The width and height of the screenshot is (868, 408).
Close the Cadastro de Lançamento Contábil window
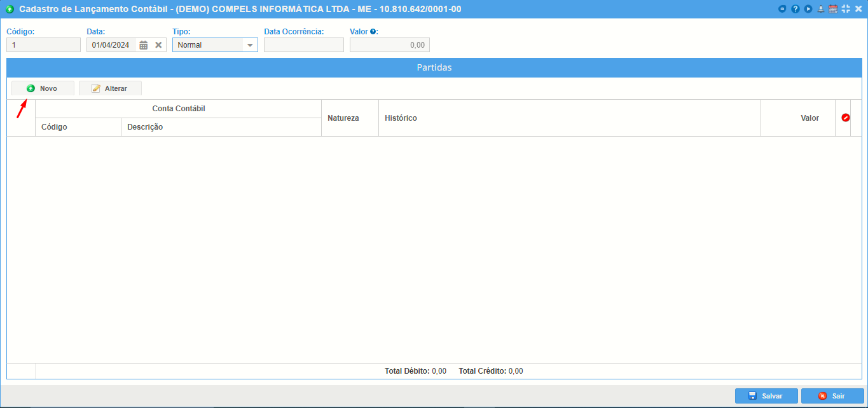point(858,9)
